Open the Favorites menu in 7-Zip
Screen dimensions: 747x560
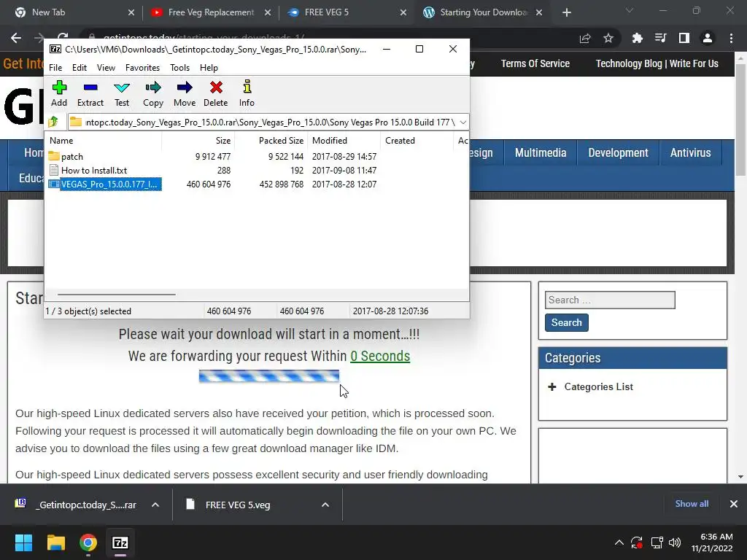142,68
